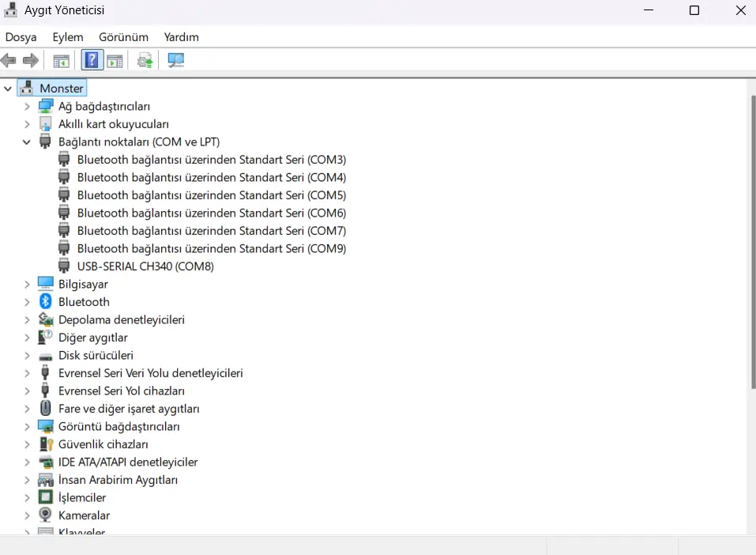
Task: Close the Aygıt Yöneticisi window
Action: (740, 10)
